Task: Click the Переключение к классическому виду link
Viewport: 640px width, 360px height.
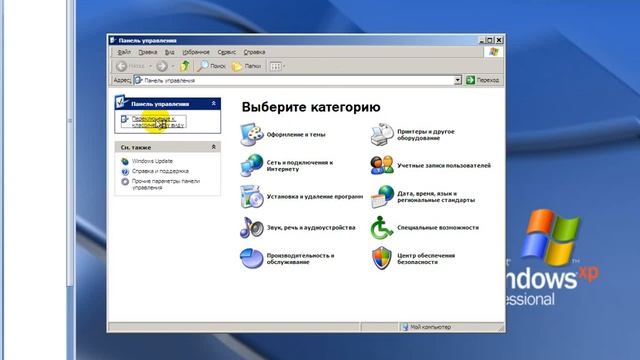Action: coord(158,122)
